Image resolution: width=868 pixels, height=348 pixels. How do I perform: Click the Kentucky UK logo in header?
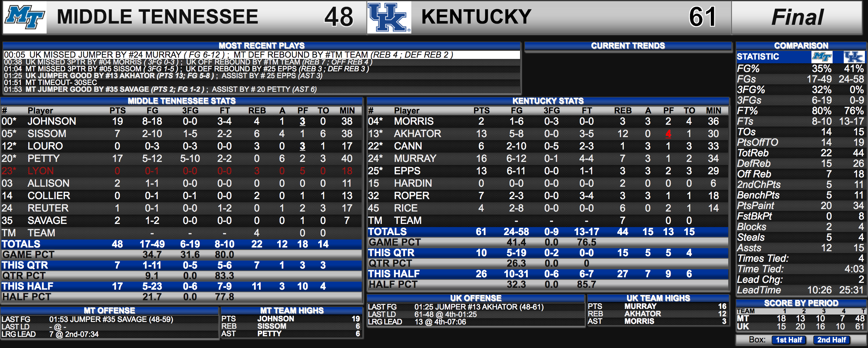(x=389, y=17)
